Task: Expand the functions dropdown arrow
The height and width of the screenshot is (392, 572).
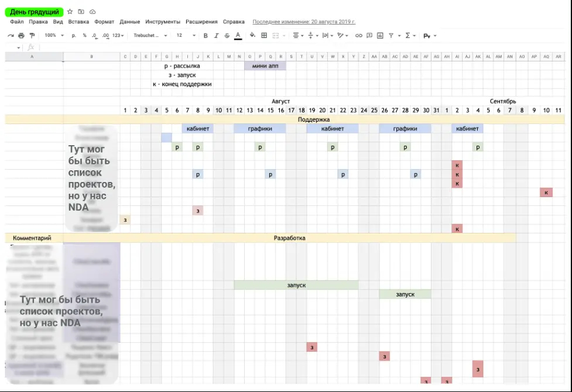Action: point(415,36)
